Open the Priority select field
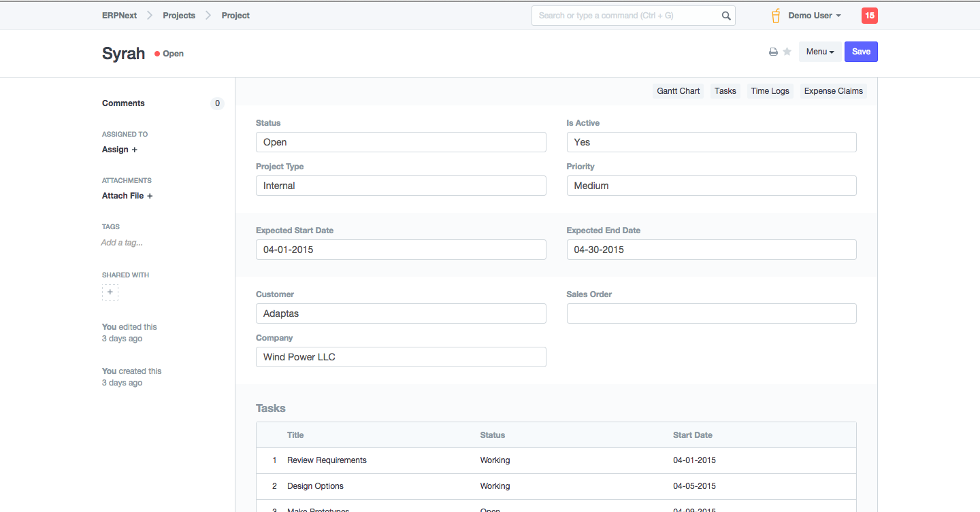The image size is (980, 512). coord(711,186)
